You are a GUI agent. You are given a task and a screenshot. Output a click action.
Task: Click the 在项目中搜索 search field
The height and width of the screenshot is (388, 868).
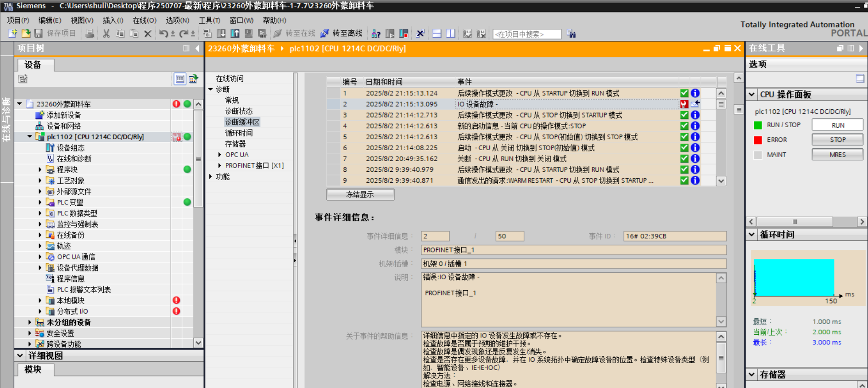(x=527, y=34)
